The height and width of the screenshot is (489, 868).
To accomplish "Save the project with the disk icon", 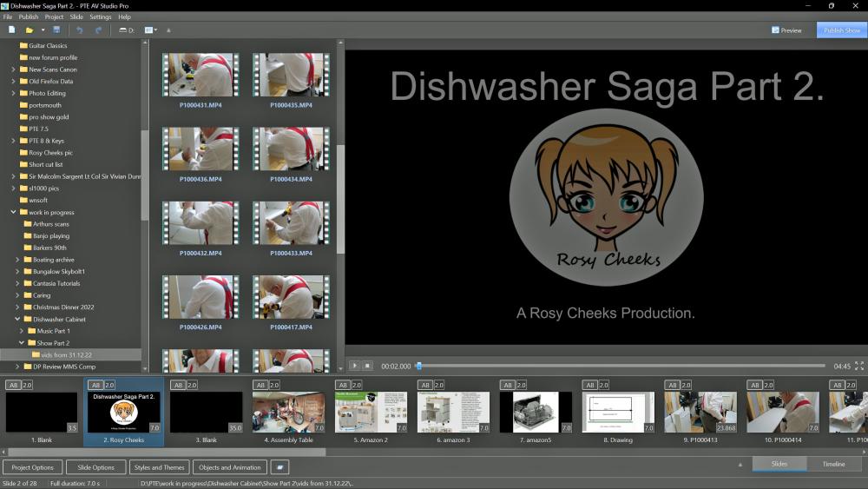I will (56, 30).
